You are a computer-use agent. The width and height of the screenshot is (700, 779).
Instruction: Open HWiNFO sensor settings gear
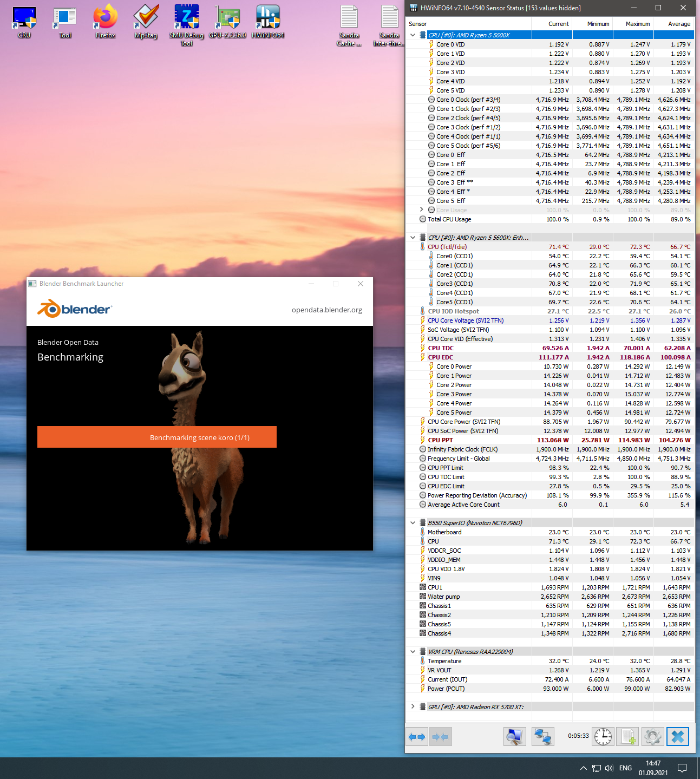click(x=653, y=737)
